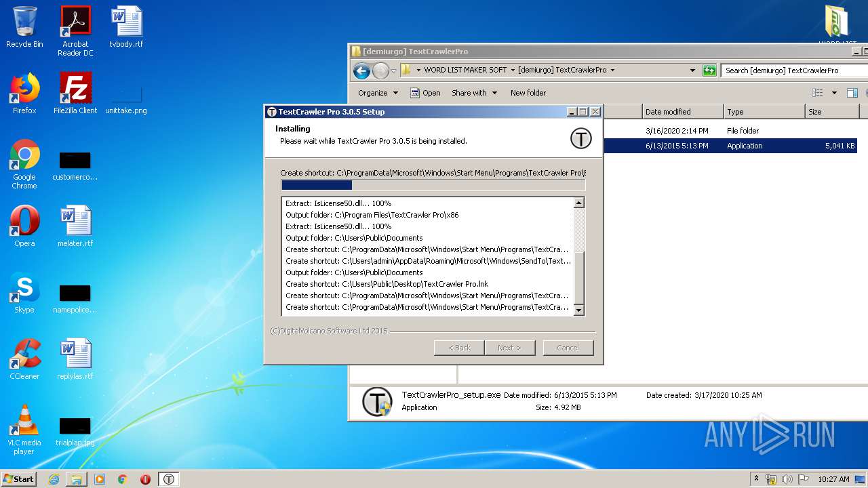Select the customerco... desktop file
This screenshot has height=488, width=868.
click(x=75, y=166)
